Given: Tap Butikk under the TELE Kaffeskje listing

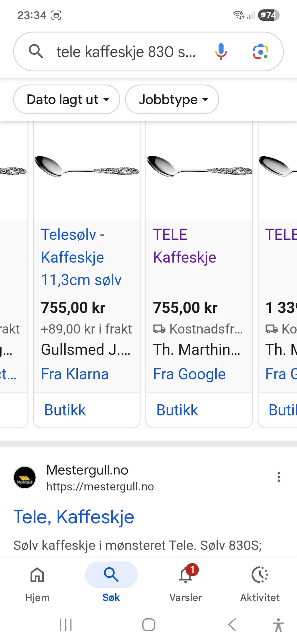Looking at the screenshot, I should [177, 409].
